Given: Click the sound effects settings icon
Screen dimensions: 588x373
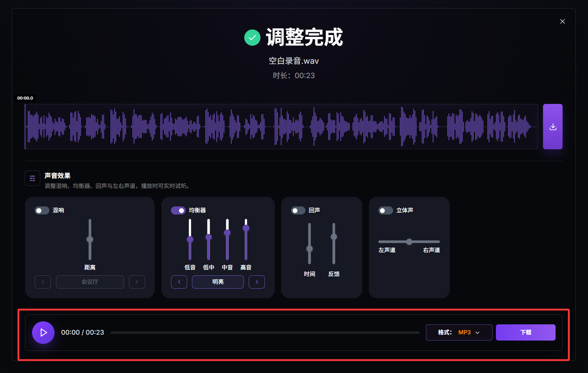Looking at the screenshot, I should pos(32,178).
